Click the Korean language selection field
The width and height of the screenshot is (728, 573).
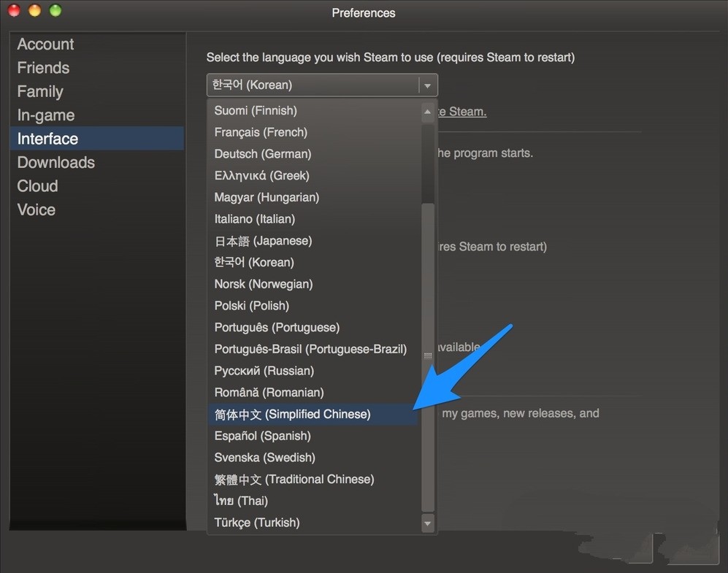pos(313,85)
